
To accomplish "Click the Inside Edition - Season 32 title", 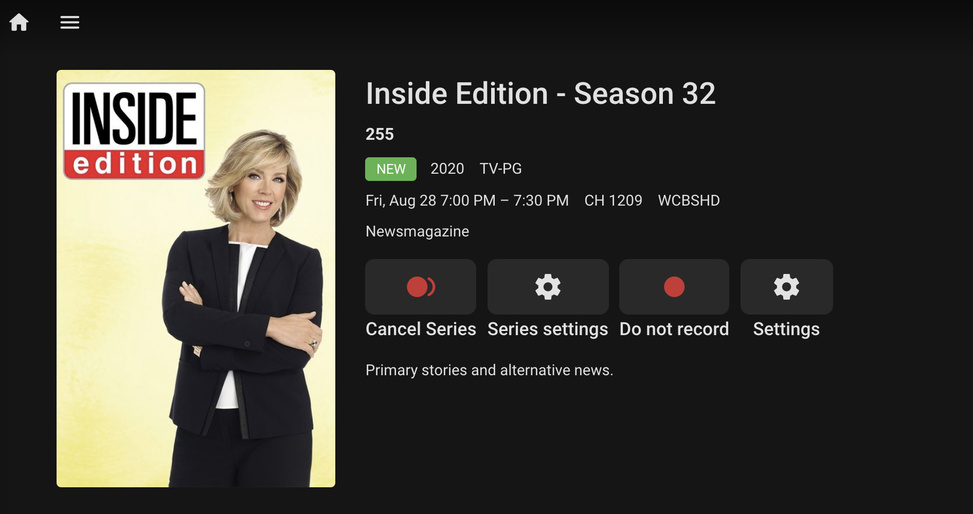I will coord(540,94).
